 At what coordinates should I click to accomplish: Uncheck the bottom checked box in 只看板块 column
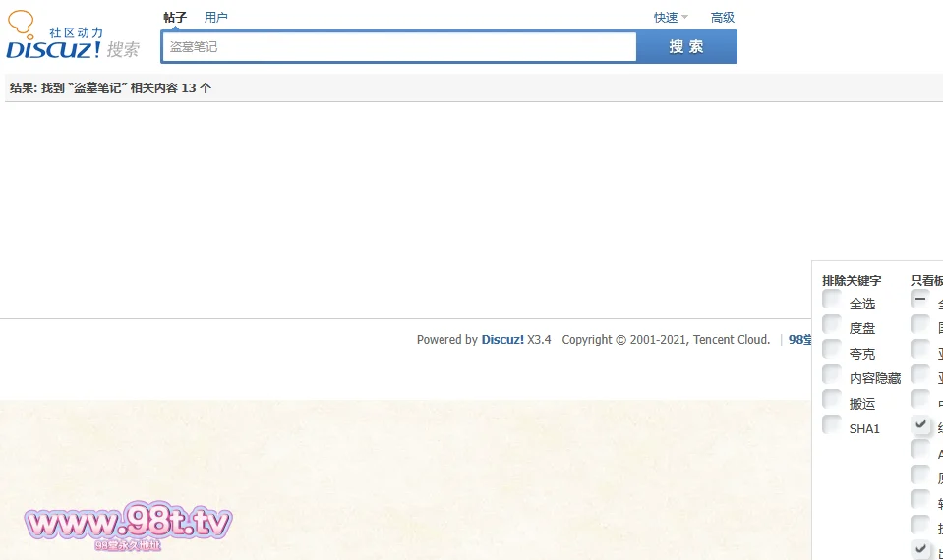pos(920,549)
